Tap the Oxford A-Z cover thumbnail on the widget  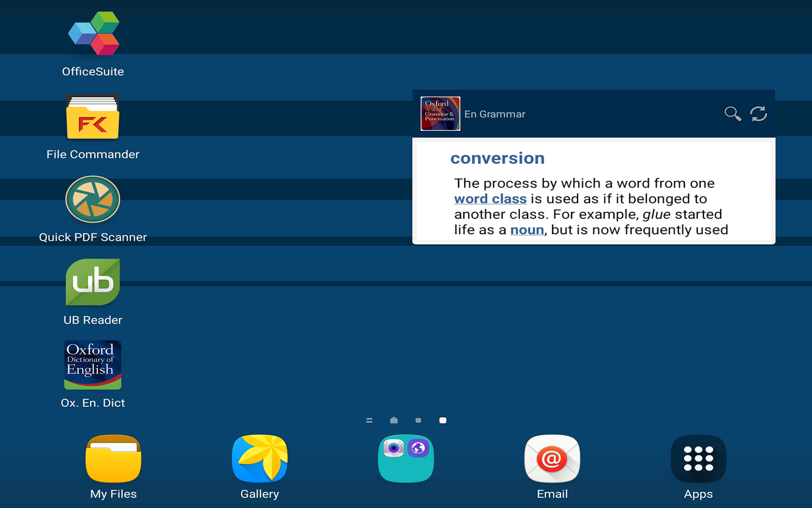tap(440, 113)
